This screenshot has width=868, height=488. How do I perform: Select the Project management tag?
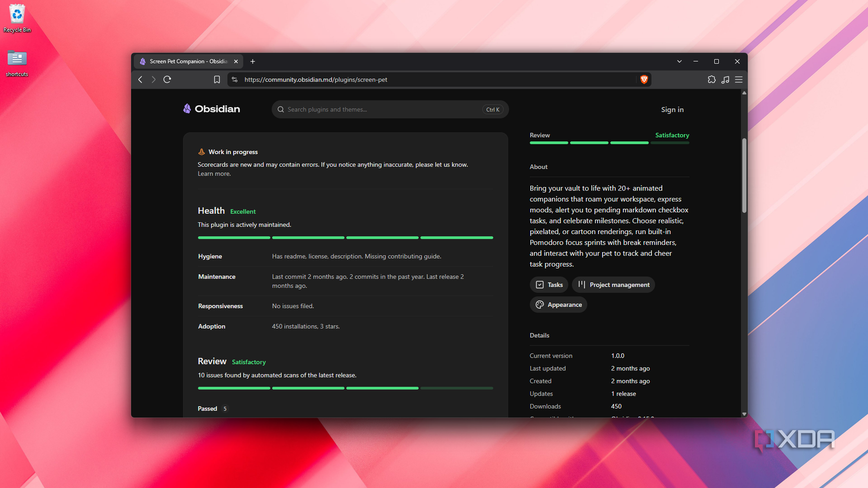click(x=613, y=284)
